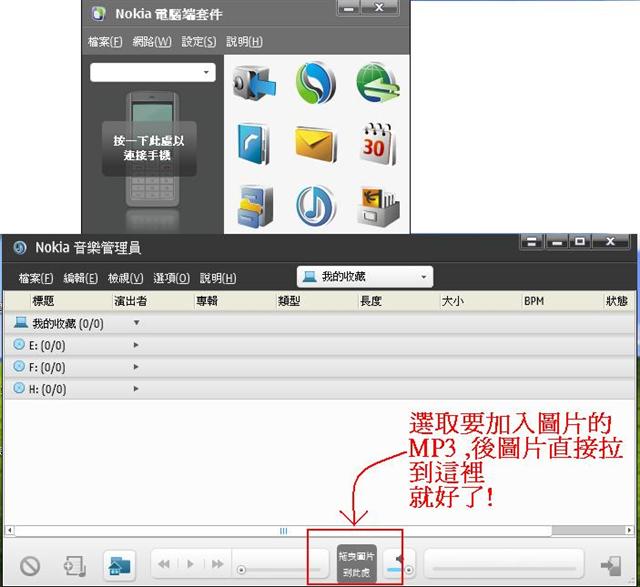Collapse the 我的收藏 (0/0) group arrow
Image resolution: width=640 pixels, height=587 pixels.
tap(136, 323)
